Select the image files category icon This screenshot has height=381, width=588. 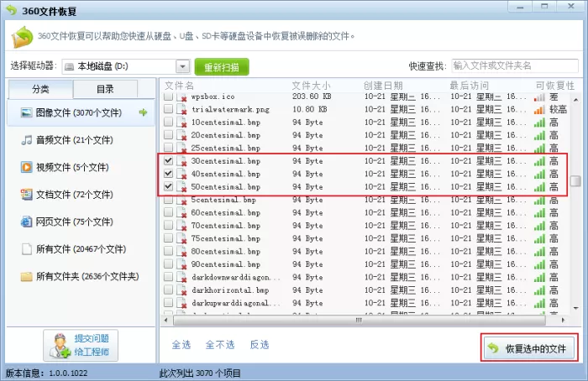(26, 112)
